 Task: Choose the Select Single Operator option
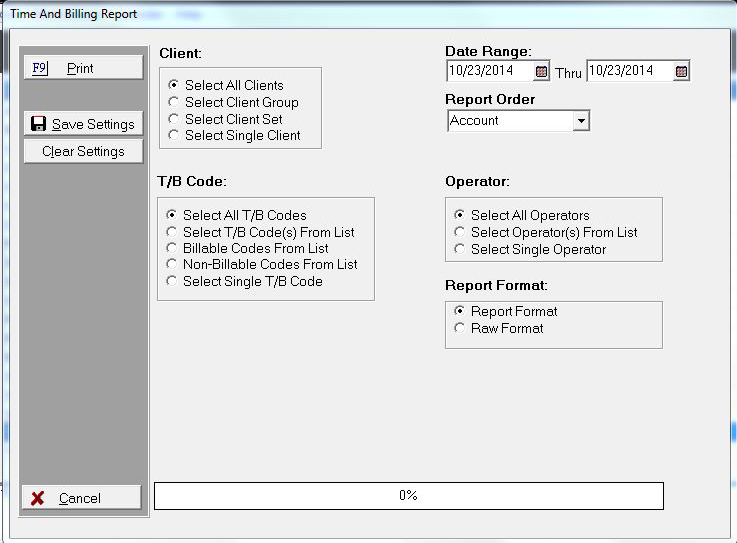pyautogui.click(x=460, y=249)
